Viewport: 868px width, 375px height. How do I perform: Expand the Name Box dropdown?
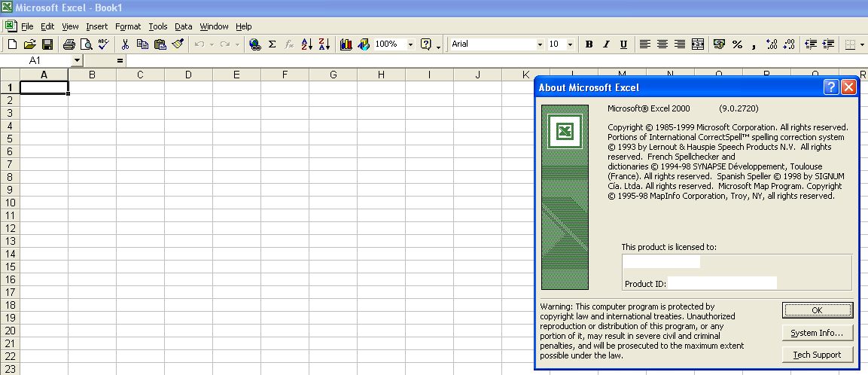pos(76,60)
